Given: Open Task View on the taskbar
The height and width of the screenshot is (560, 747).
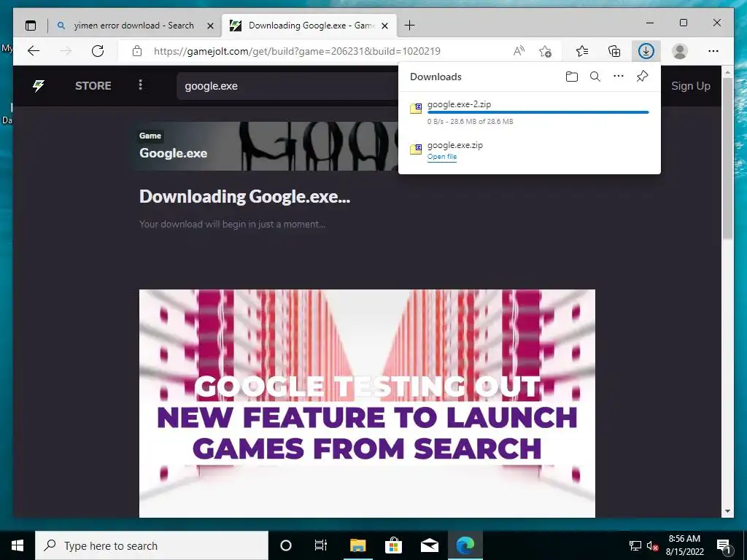Looking at the screenshot, I should (321, 545).
